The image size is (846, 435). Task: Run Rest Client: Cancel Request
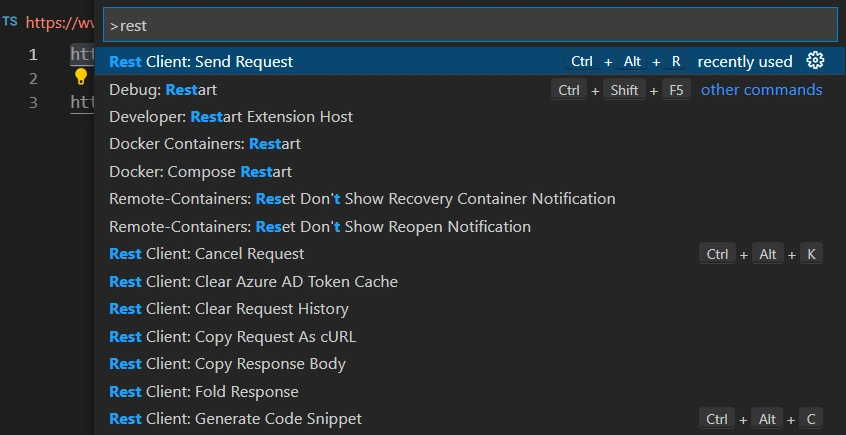click(468, 254)
